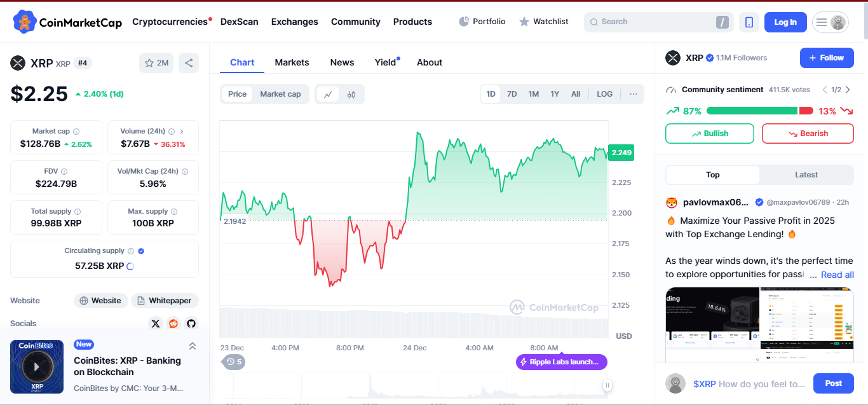Screen dimensions: 868x405
Task: Click Market cap info icon
Action: [x=76, y=132]
